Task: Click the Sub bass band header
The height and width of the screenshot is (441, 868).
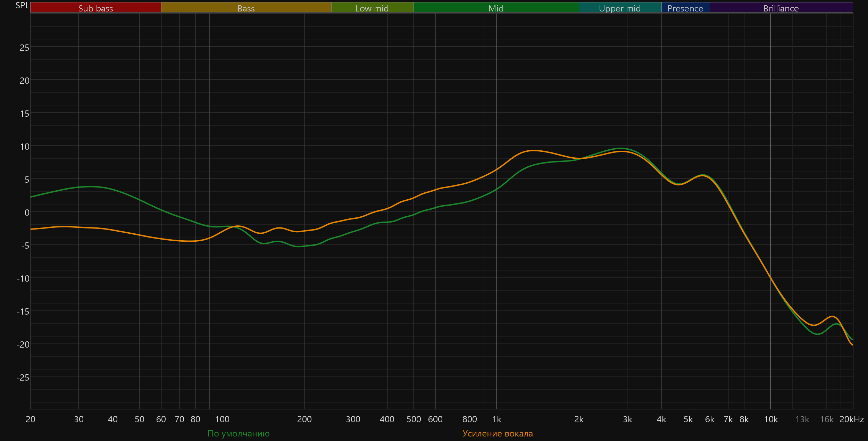Action: 95,8
